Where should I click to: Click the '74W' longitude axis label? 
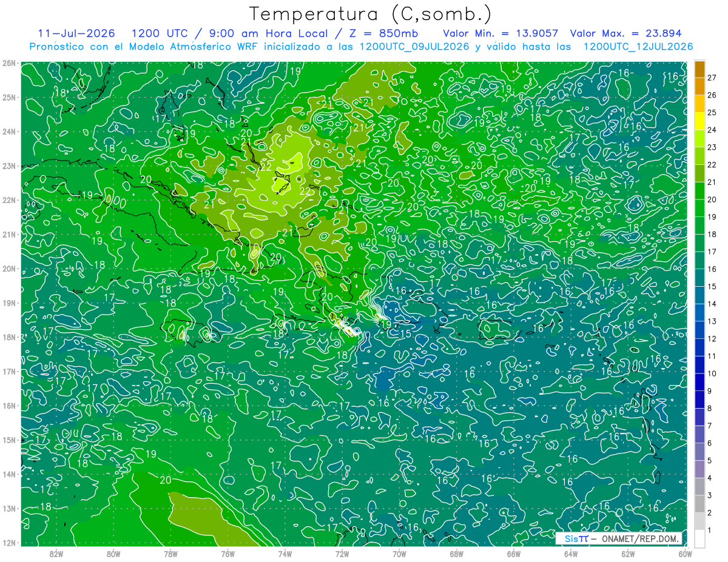tap(285, 553)
